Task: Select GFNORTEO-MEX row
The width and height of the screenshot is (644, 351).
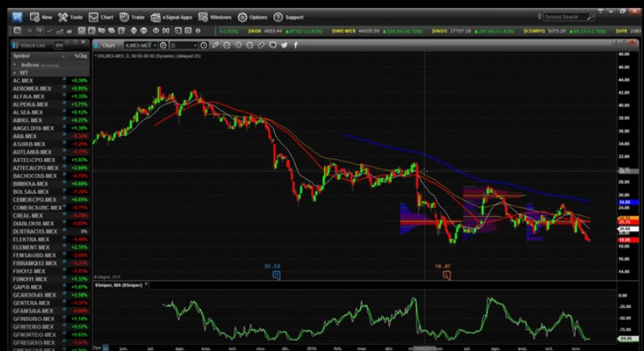Action: point(51,334)
